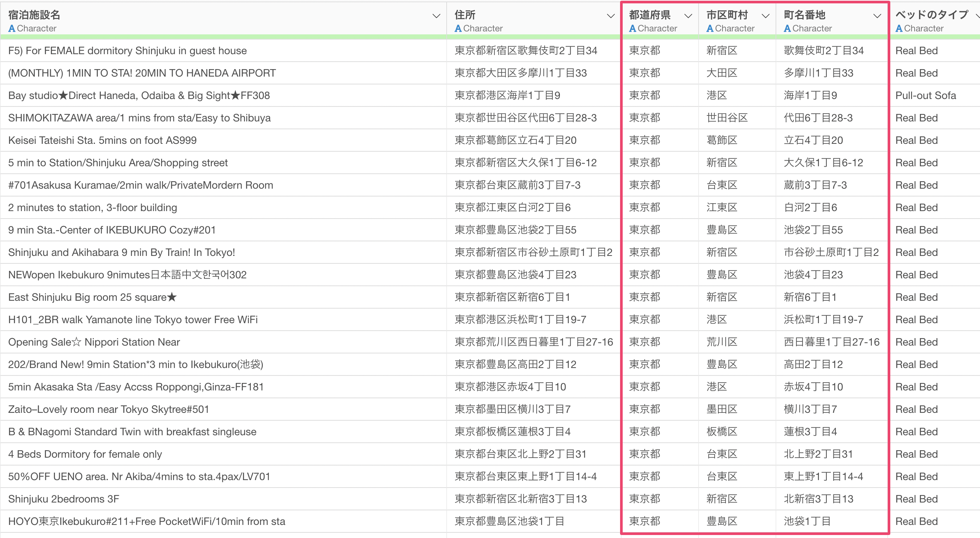This screenshot has height=538, width=980.
Task: Click cell '#701Asakusa Kuramae/2min walk/PrivateMordern Room'
Action: coord(223,185)
